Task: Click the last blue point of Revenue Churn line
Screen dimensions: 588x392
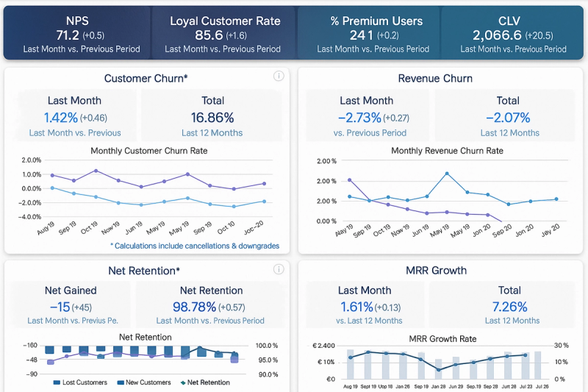Action: 556,199
